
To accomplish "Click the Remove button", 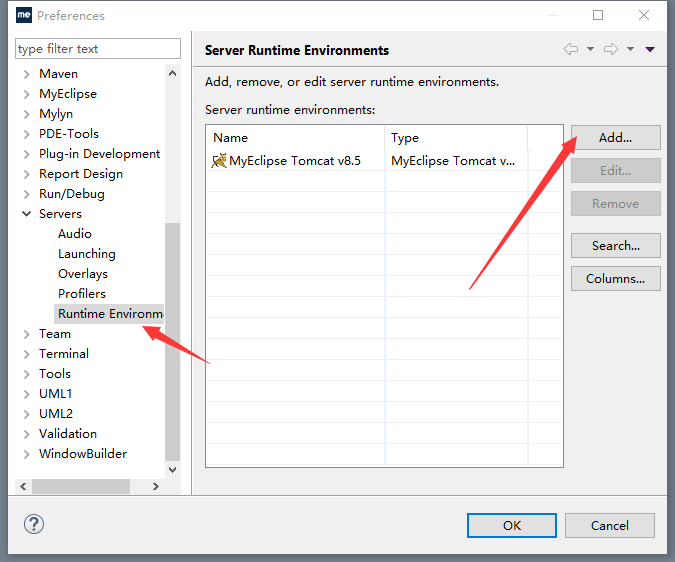I will (x=616, y=204).
